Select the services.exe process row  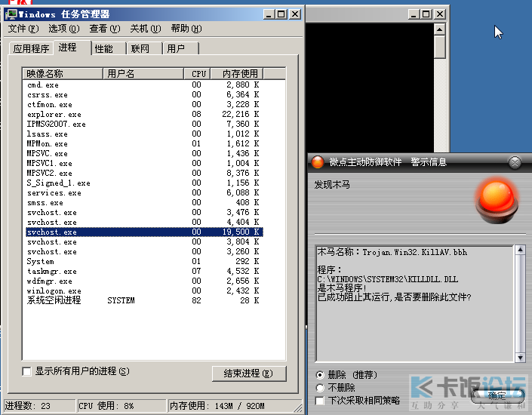(x=144, y=193)
